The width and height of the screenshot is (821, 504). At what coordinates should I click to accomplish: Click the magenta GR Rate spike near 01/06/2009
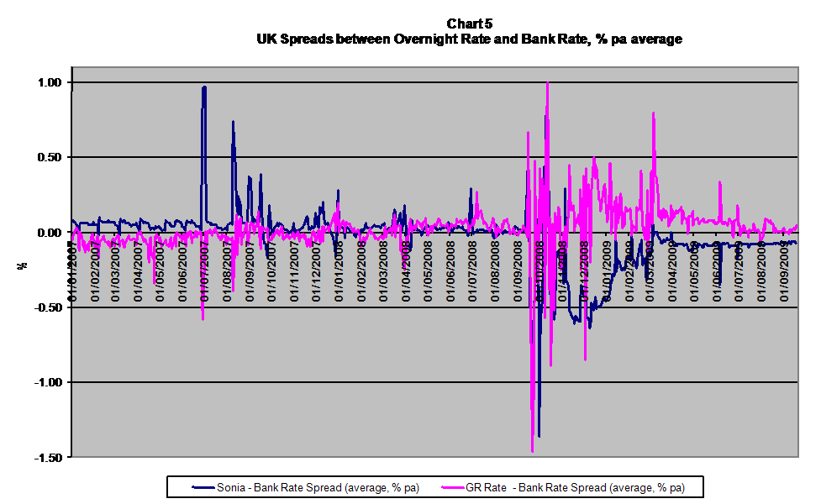coord(719,183)
